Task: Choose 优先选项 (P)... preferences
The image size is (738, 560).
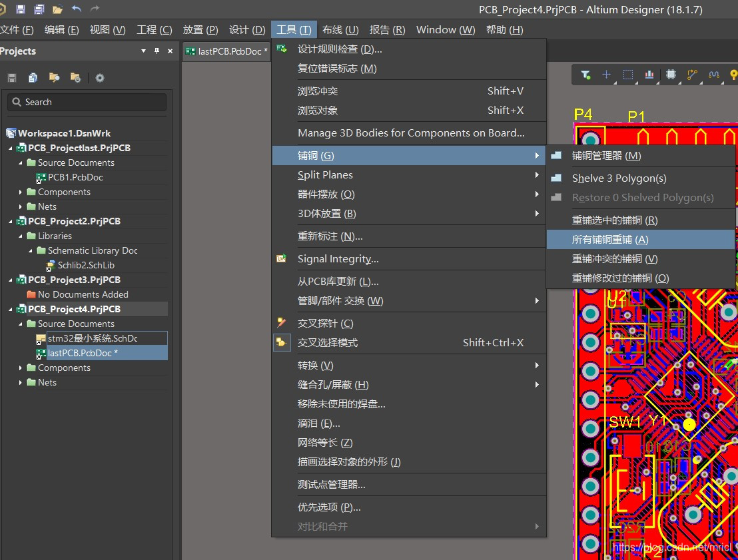Action: click(x=408, y=507)
